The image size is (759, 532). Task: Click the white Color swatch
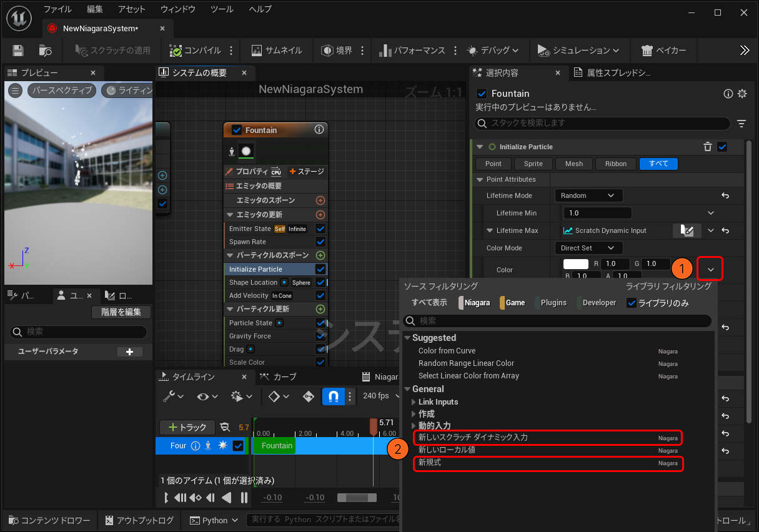(x=576, y=264)
